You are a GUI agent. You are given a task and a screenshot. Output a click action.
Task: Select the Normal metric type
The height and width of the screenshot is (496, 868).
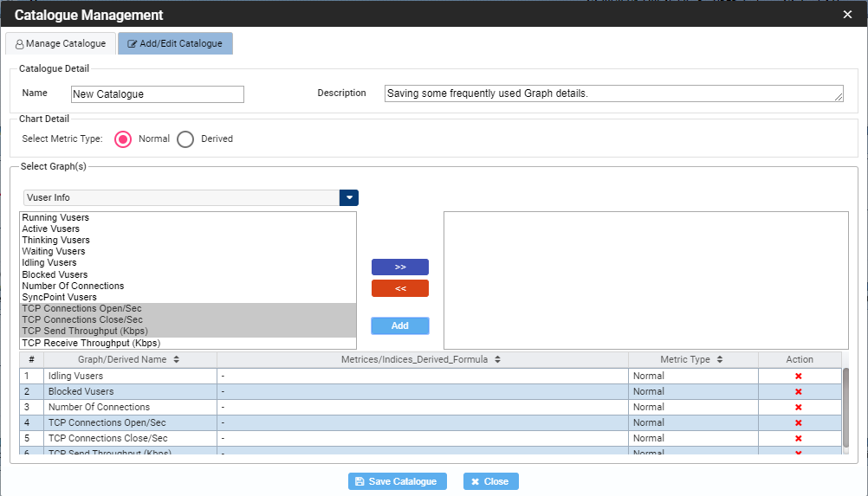pyautogui.click(x=123, y=138)
